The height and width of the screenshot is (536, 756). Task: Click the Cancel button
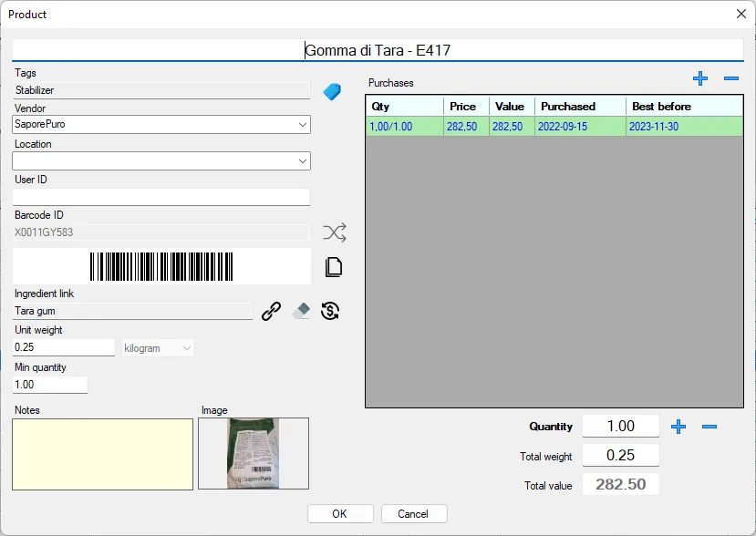414,514
